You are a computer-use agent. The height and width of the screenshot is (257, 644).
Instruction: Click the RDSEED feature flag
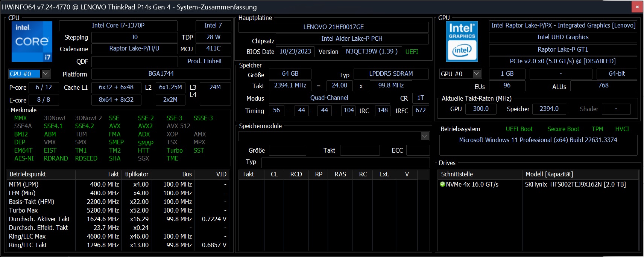86,158
